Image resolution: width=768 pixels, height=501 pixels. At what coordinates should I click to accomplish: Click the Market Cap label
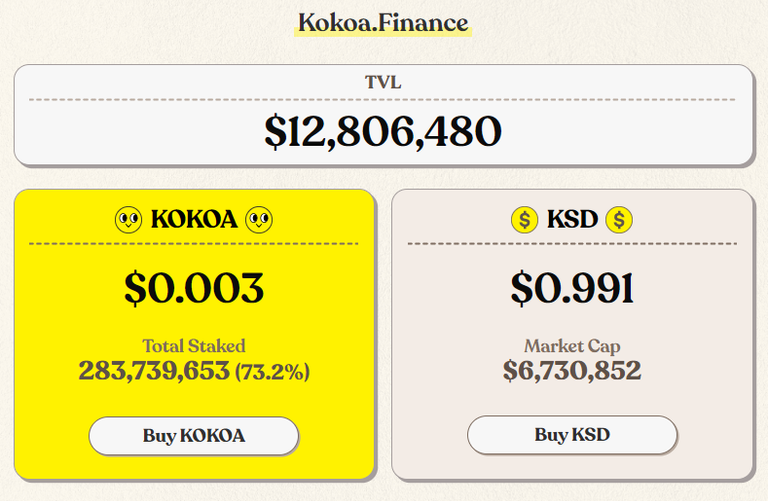[x=572, y=346]
